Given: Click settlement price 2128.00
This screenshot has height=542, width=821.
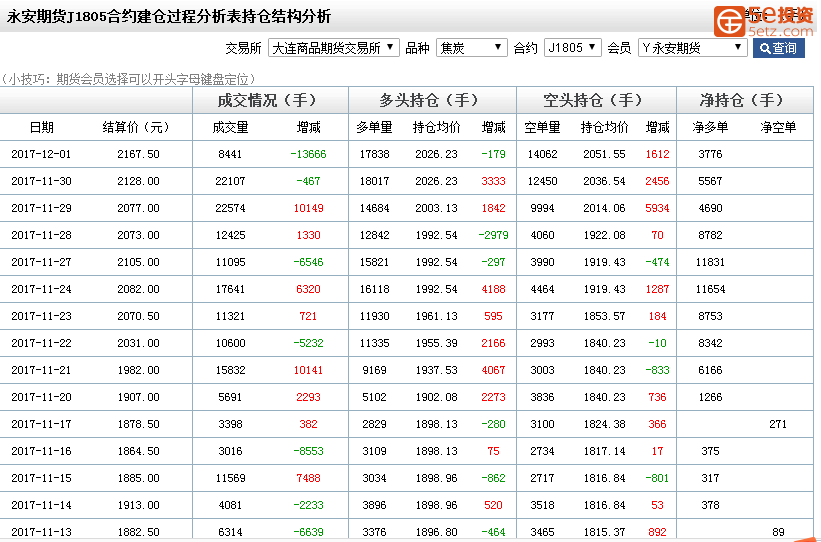Looking at the screenshot, I should pos(138,181).
